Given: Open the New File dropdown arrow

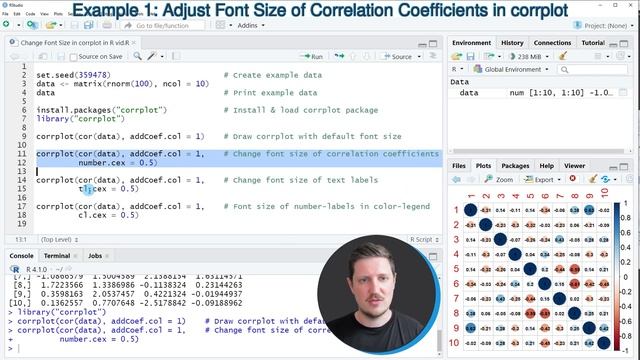Looking at the screenshot, I should click(x=18, y=25).
